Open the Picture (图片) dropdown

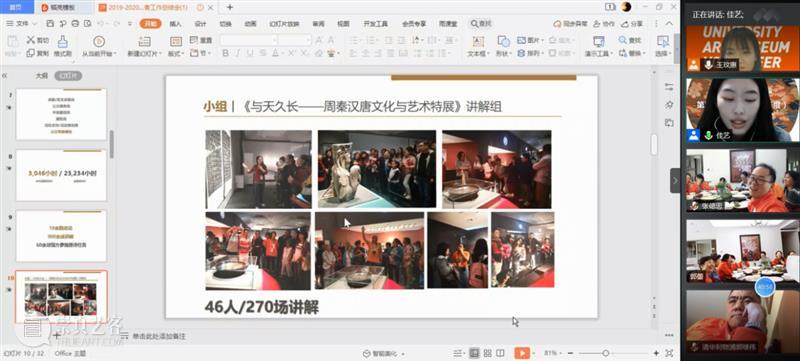[x=530, y=40]
